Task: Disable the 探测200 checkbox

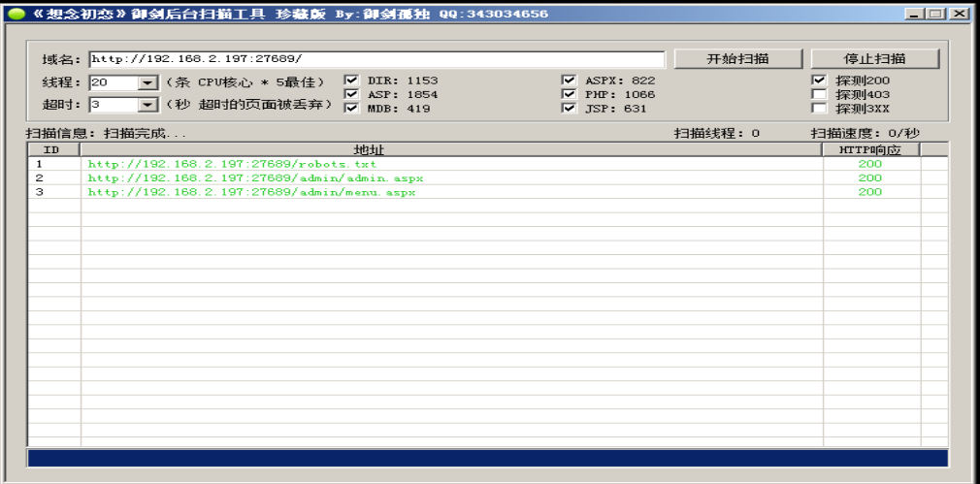Action: [x=818, y=81]
